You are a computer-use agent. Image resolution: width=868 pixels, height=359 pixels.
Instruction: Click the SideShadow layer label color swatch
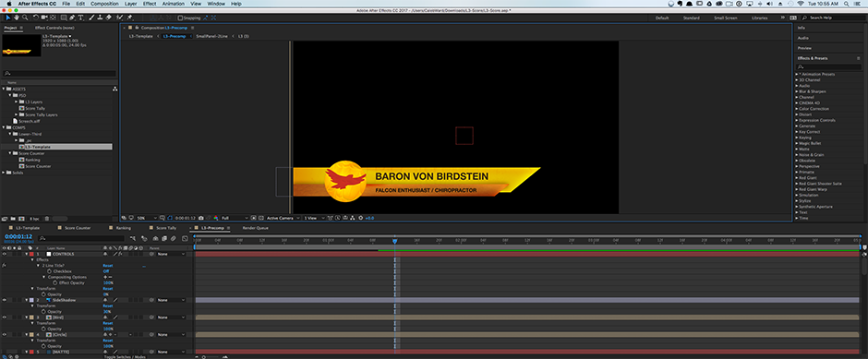tap(32, 300)
